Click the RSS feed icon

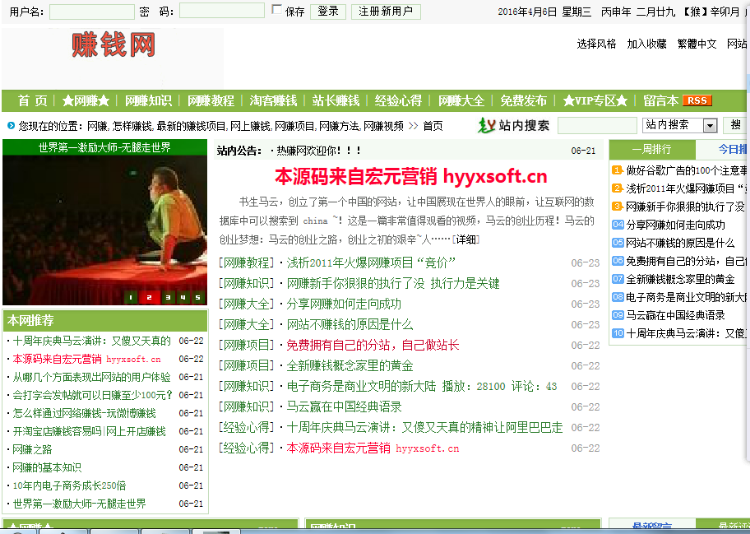coord(697,100)
